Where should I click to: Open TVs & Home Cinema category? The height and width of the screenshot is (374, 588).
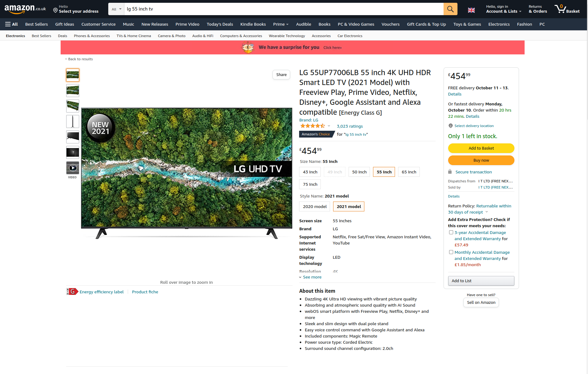(x=134, y=36)
